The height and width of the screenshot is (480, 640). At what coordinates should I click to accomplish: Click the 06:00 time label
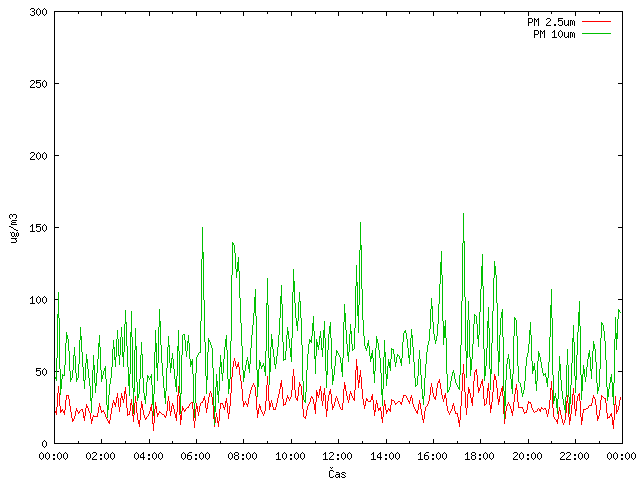[x=196, y=456]
